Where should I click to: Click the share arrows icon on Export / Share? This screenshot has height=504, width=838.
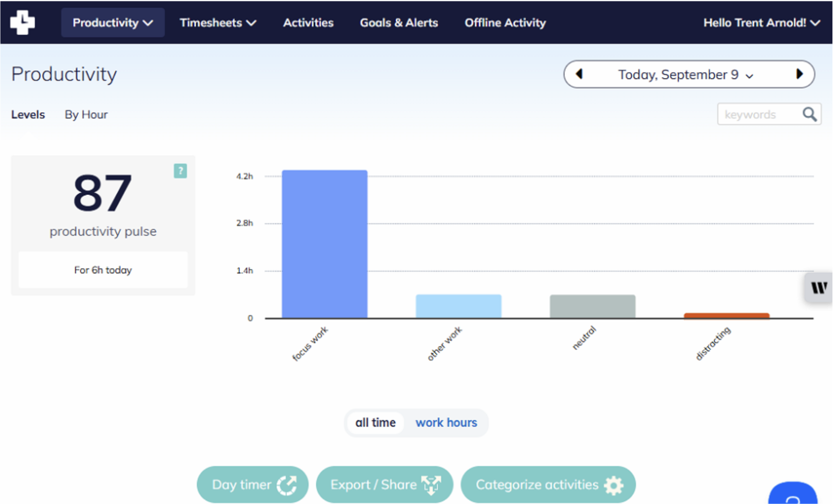[x=431, y=484]
